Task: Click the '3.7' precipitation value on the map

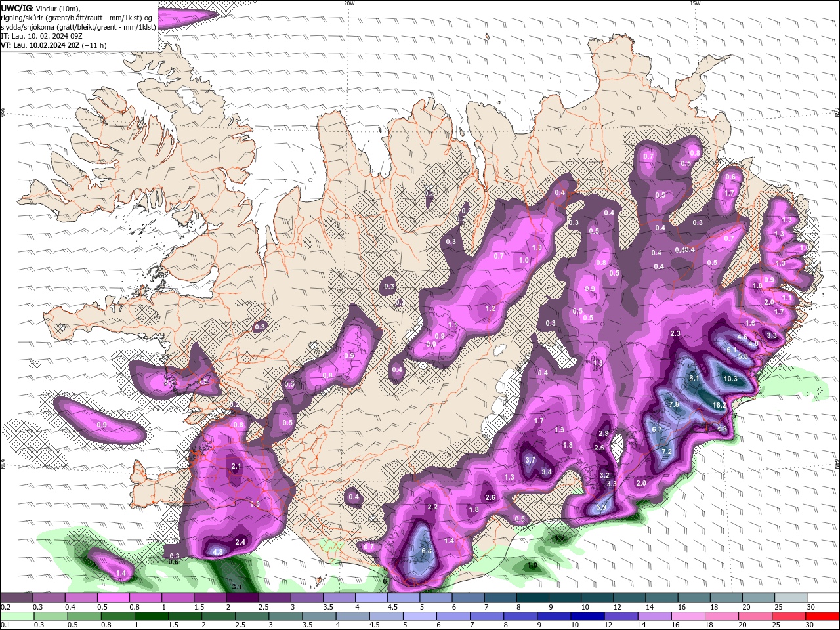Action: pos(531,461)
